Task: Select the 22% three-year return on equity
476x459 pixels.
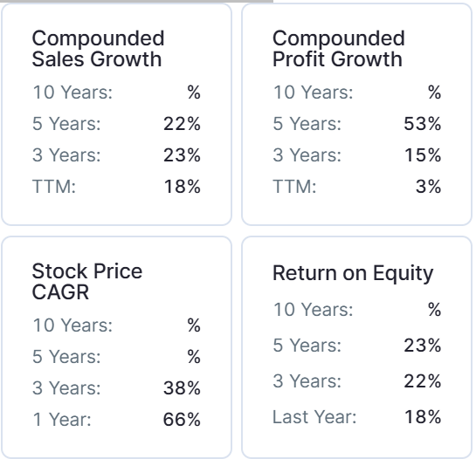Action: point(422,381)
